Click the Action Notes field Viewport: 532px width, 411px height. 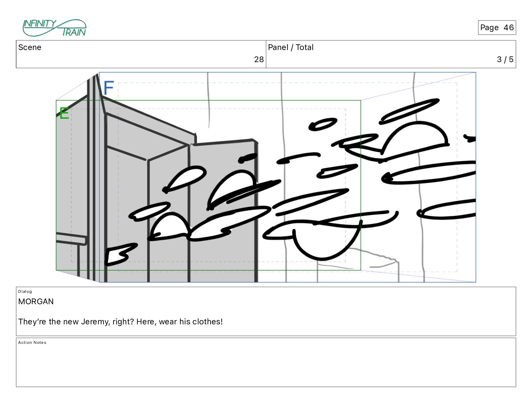266,362
